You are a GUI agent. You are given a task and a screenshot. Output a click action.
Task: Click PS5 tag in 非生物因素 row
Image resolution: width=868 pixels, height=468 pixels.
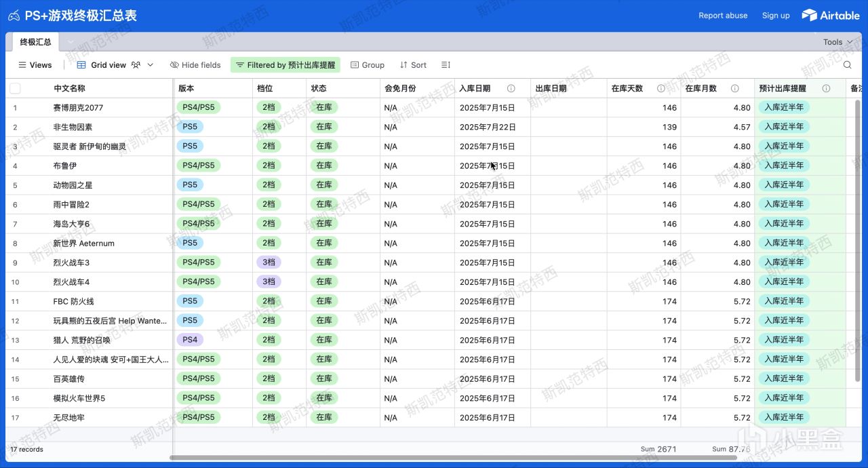[190, 127]
